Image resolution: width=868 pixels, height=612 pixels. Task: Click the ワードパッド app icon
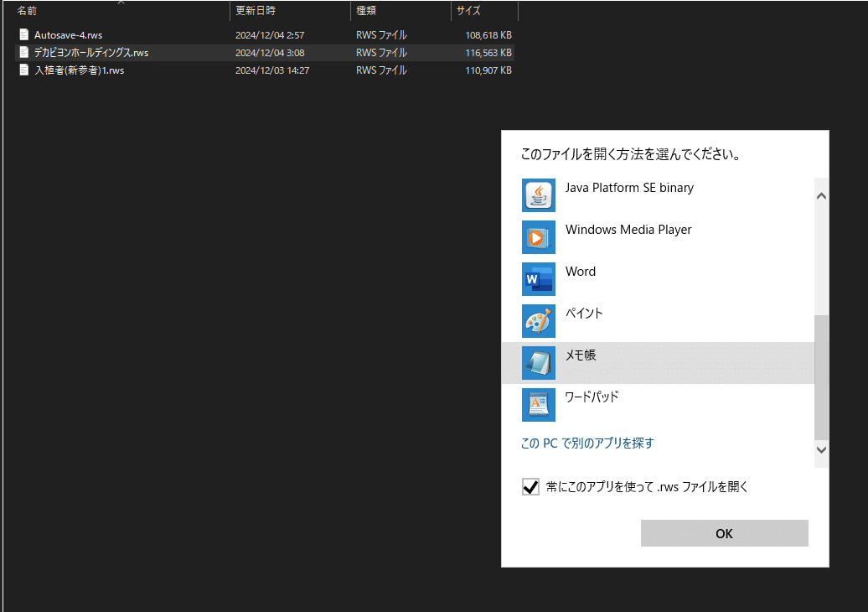pyautogui.click(x=538, y=405)
